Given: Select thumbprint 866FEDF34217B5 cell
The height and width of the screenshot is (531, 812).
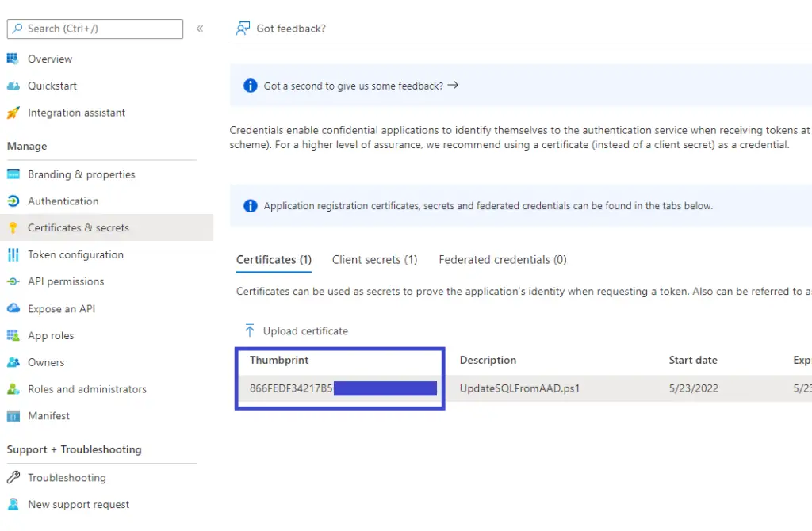Looking at the screenshot, I should click(291, 388).
